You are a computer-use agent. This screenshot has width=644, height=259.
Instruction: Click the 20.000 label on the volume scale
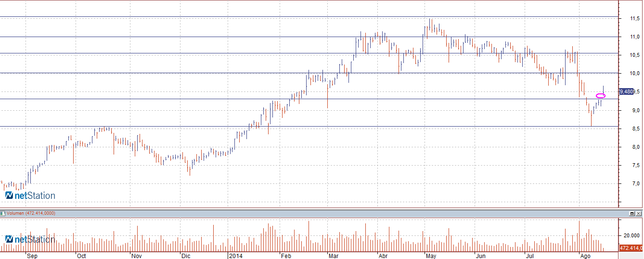631,235
